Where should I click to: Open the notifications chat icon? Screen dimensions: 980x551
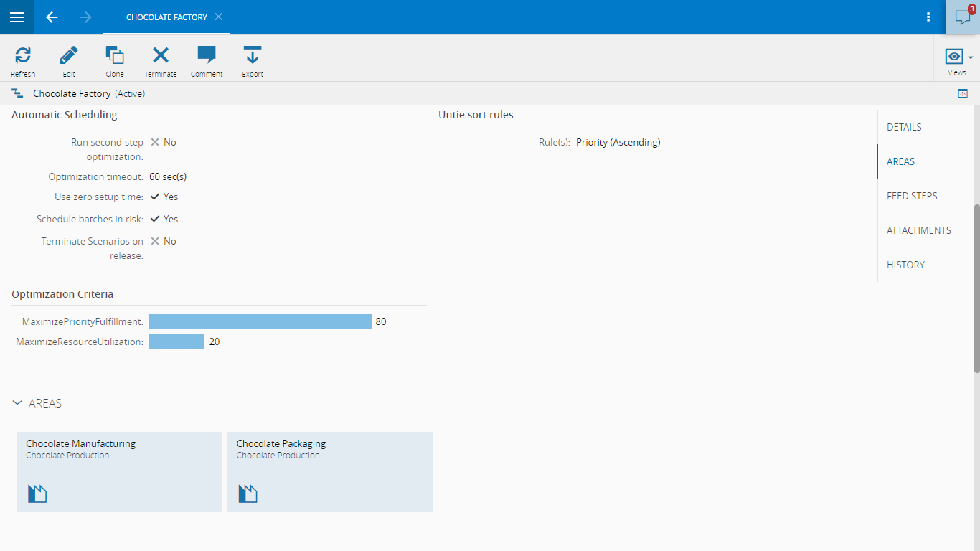pyautogui.click(x=962, y=17)
